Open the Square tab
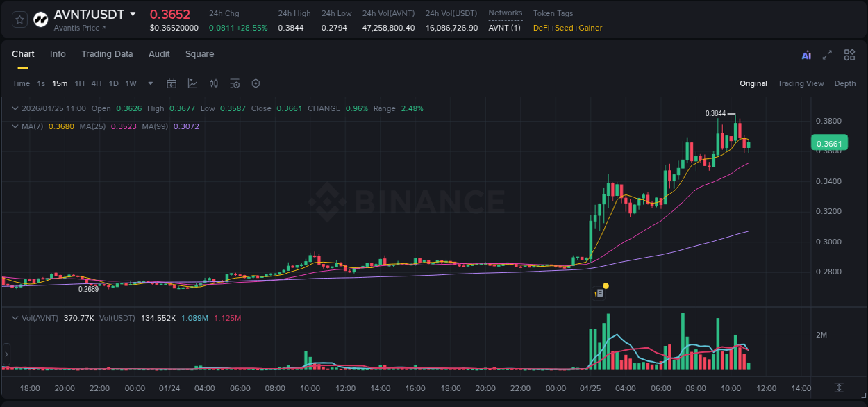Image resolution: width=868 pixels, height=407 pixels. point(199,54)
